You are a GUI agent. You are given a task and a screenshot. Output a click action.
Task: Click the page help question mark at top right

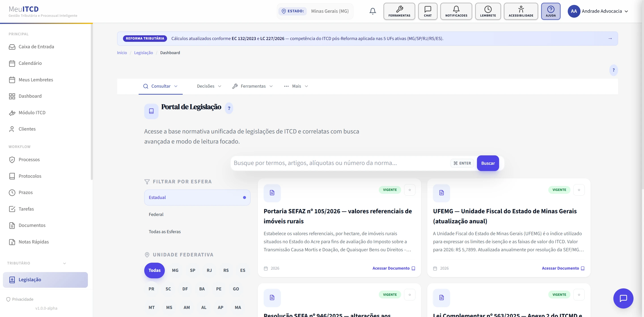click(613, 70)
